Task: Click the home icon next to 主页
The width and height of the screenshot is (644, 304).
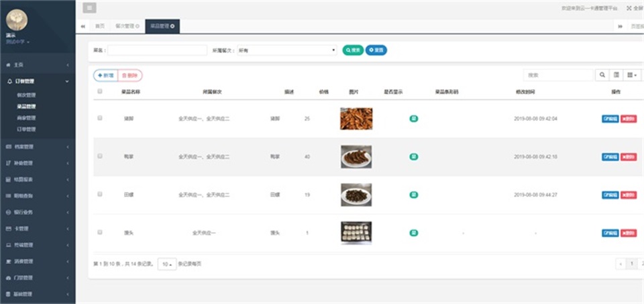Action: (9, 65)
